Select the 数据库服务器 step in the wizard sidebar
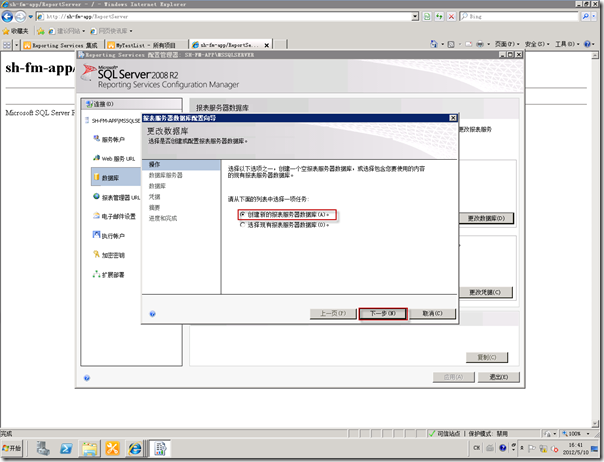Screen dimensions: 604x462 [x=166, y=175]
